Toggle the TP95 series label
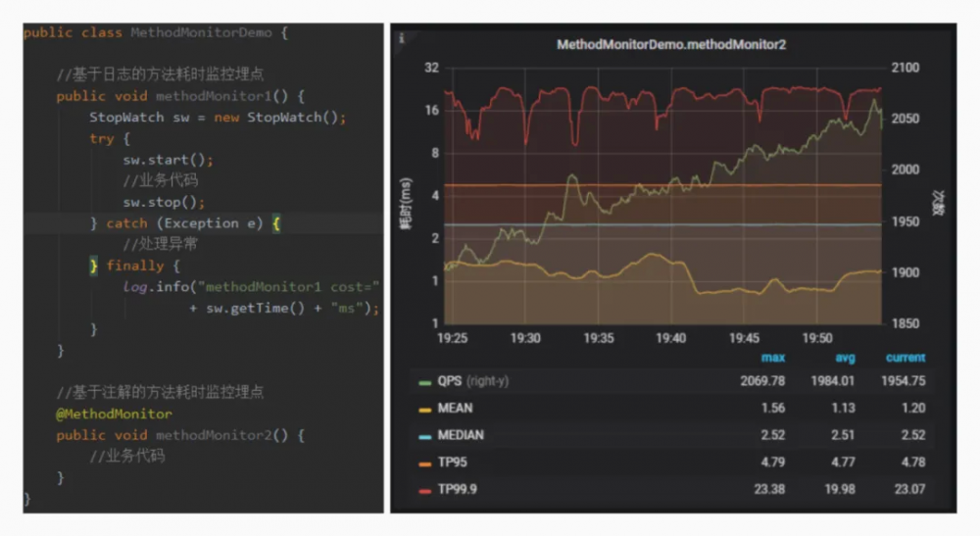The image size is (980, 536). coord(454,462)
